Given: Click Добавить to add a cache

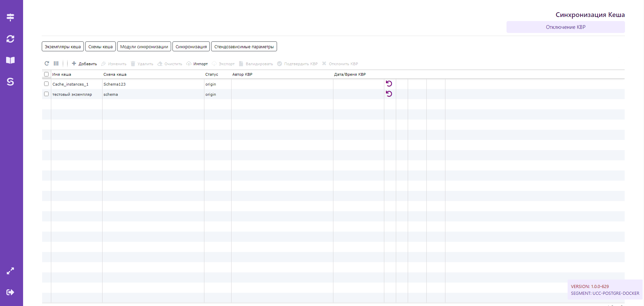Looking at the screenshot, I should coord(85,64).
